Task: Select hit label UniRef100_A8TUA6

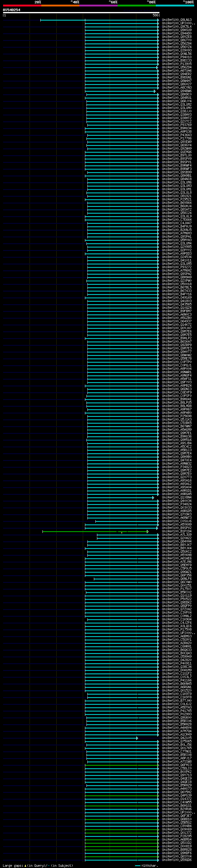Action: [176, 71]
